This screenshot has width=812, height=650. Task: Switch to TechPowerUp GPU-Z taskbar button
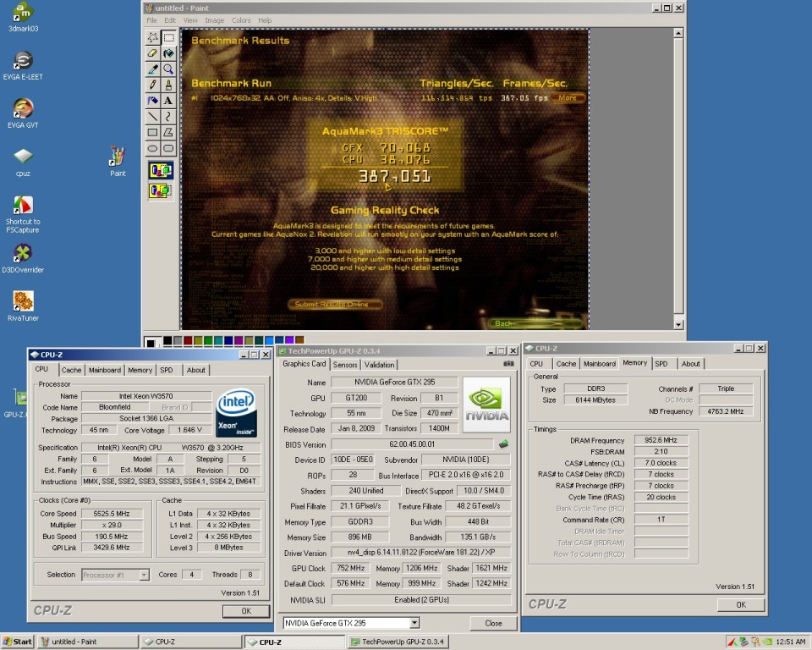point(398,642)
